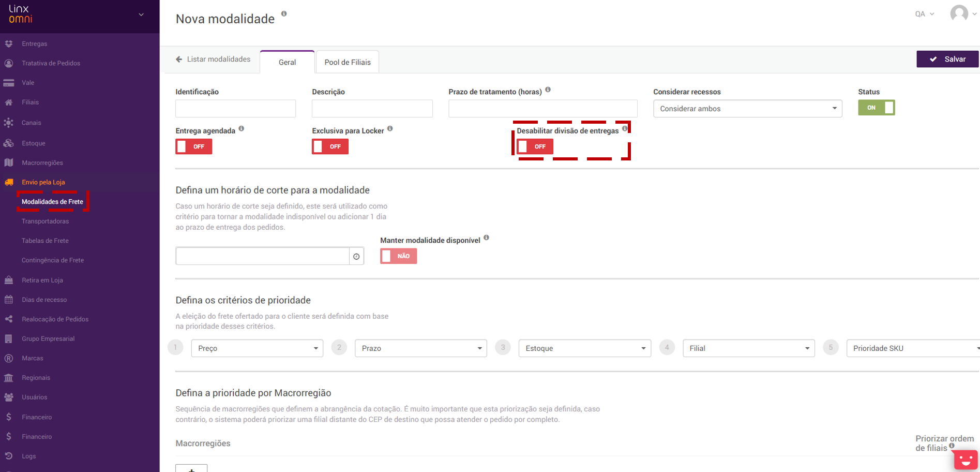This screenshot has height=472, width=980.
Task: Click the Salvar button
Action: 947,59
